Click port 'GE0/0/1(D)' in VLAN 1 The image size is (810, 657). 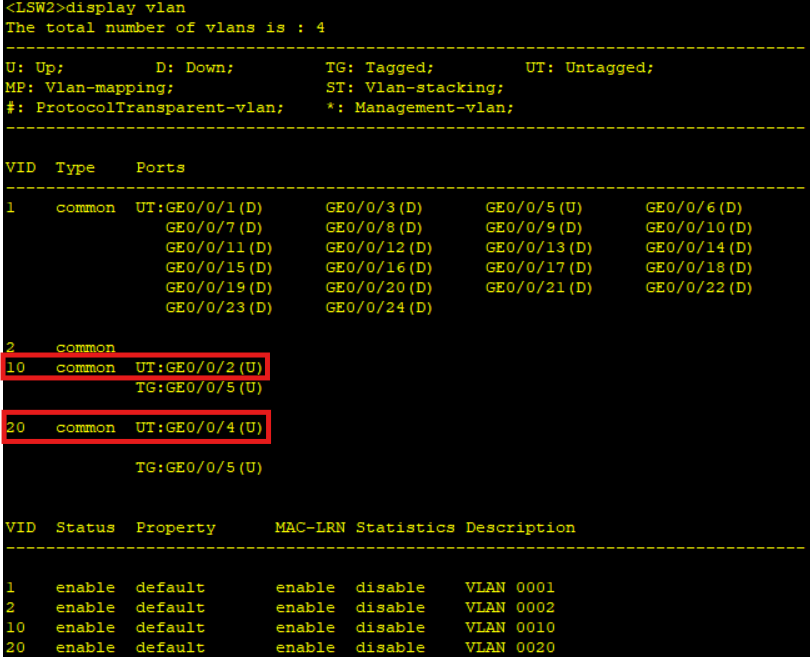[214, 208]
